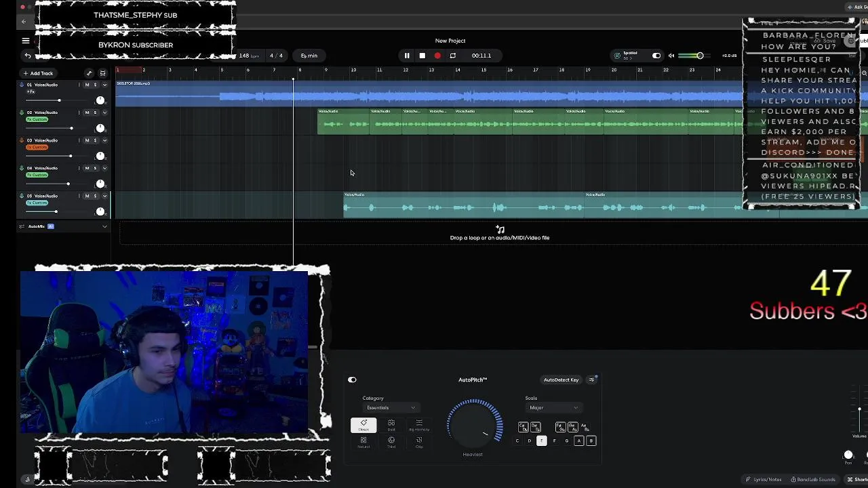Image resolution: width=868 pixels, height=488 pixels.
Task: Expand track 03 options chevron
Action: [104, 140]
